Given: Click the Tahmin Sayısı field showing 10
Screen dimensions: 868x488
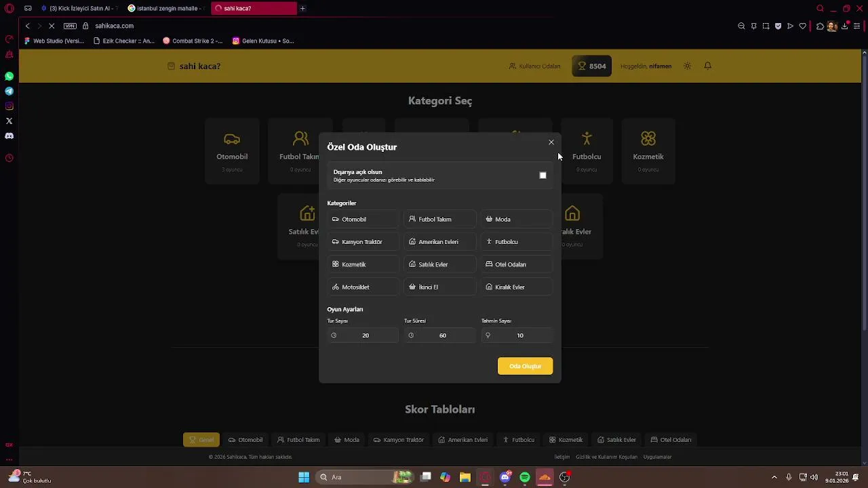Looking at the screenshot, I should (517, 335).
